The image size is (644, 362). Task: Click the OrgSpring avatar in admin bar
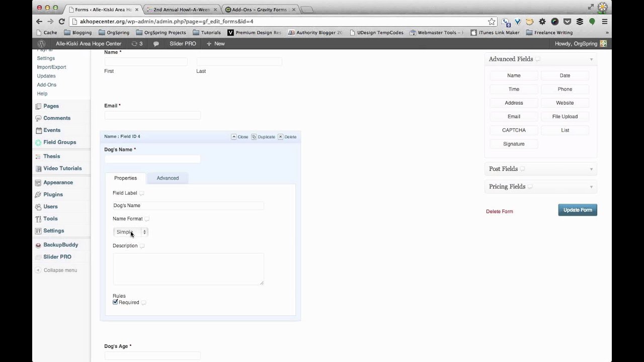click(x=603, y=44)
